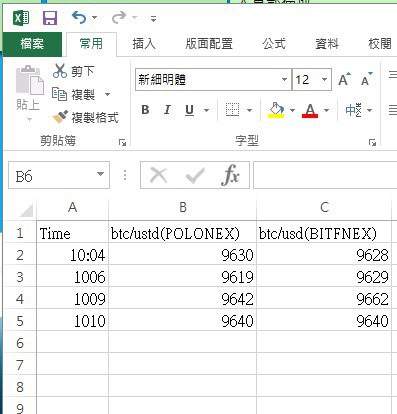The width and height of the screenshot is (397, 414).
Task: Open the 公式 (Formulas) tab
Action: click(x=274, y=44)
